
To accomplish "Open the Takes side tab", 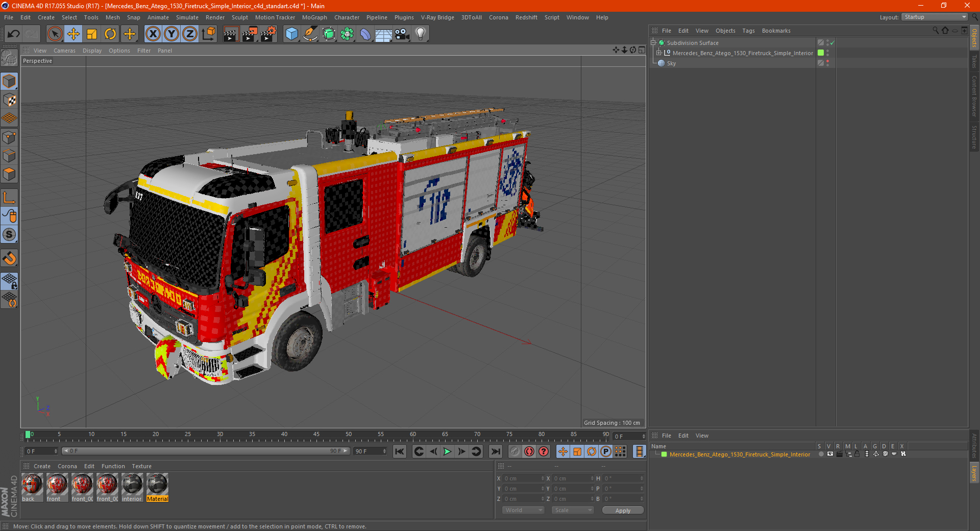I will [x=974, y=61].
